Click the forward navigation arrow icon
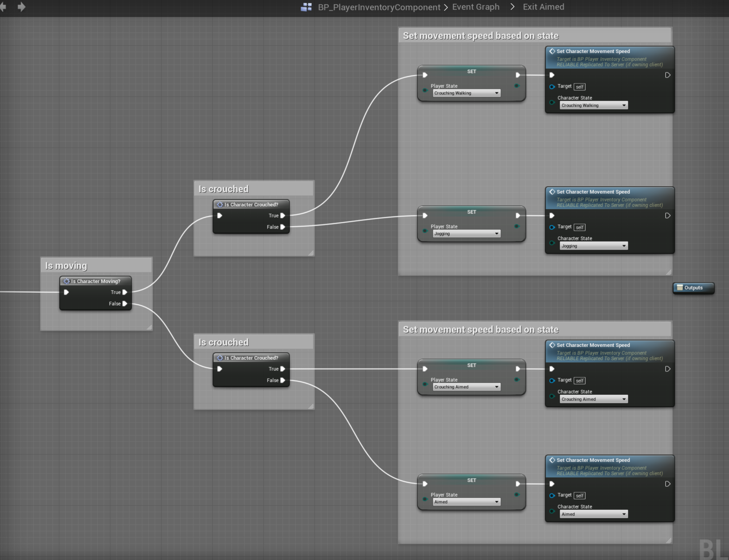The image size is (729, 560). point(22,7)
